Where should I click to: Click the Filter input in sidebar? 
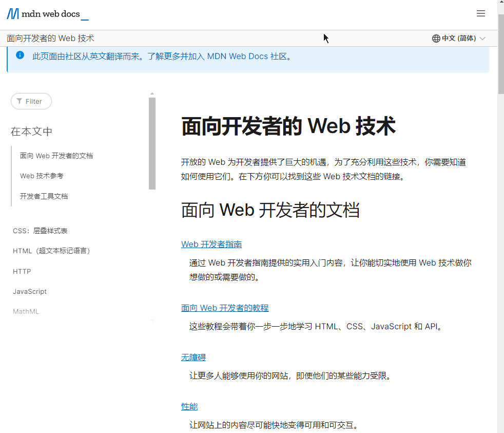coord(31,101)
